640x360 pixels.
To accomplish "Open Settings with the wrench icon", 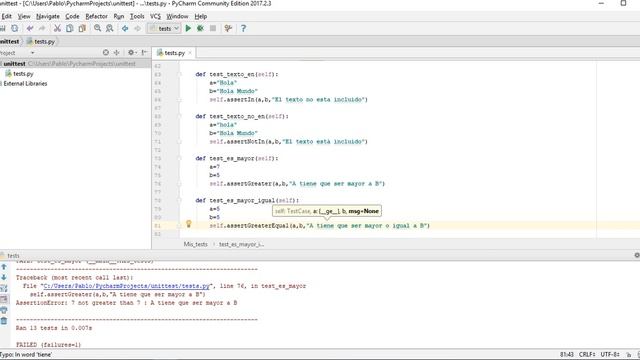I will 228,29.
